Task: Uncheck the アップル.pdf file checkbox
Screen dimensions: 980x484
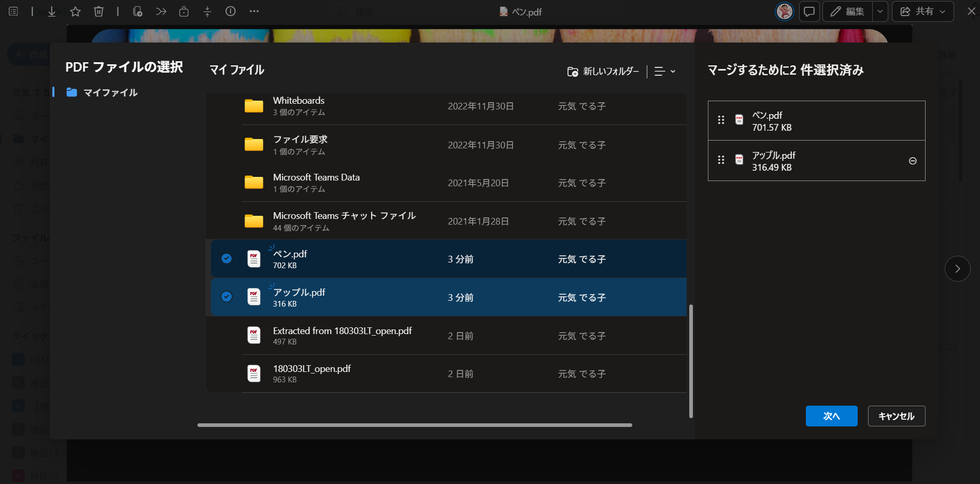Action: click(226, 297)
